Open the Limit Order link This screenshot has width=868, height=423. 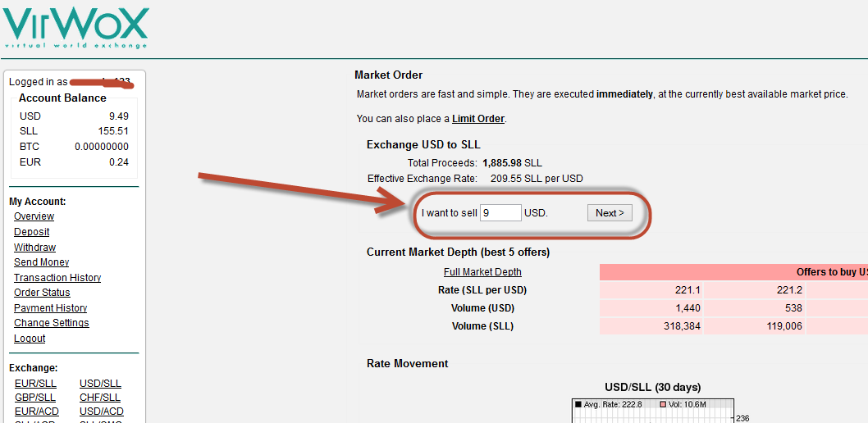(478, 118)
